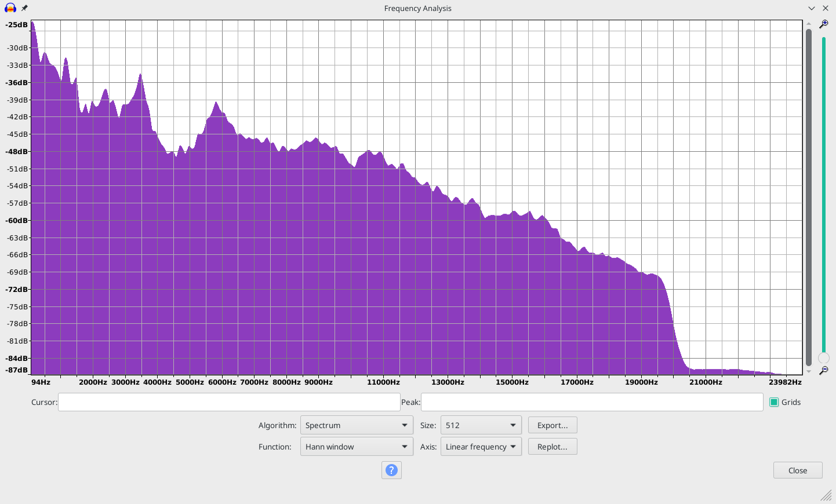This screenshot has height=504, width=836.
Task: Click the window resize grip in corner
Action: [x=826, y=495]
